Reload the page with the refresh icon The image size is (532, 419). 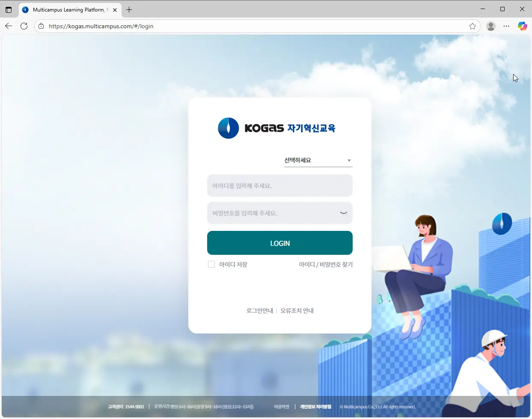tap(24, 26)
